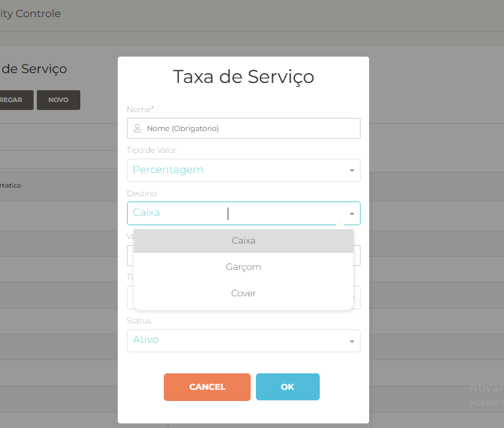
Task: Click the Destino field label
Action: click(x=141, y=194)
